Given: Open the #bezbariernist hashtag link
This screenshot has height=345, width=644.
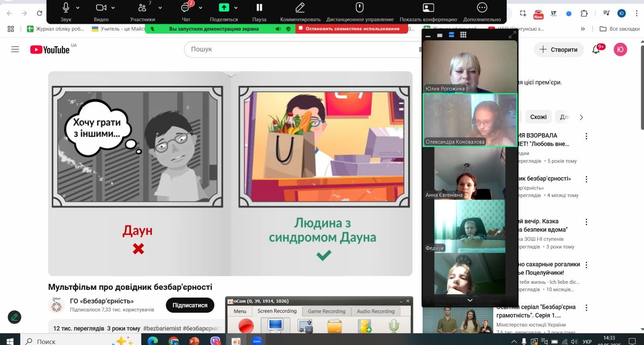Looking at the screenshot, I should [162, 328].
